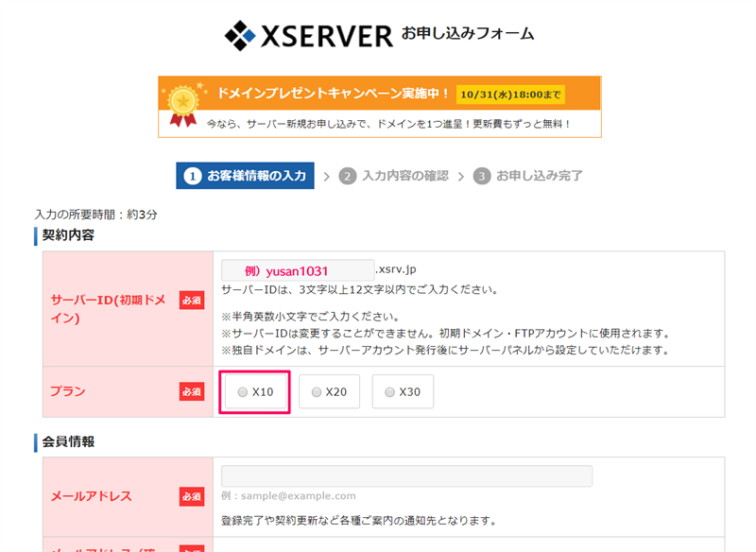Select step 2 入力内容の確認 tab
This screenshot has height=552, width=756.
tap(394, 176)
